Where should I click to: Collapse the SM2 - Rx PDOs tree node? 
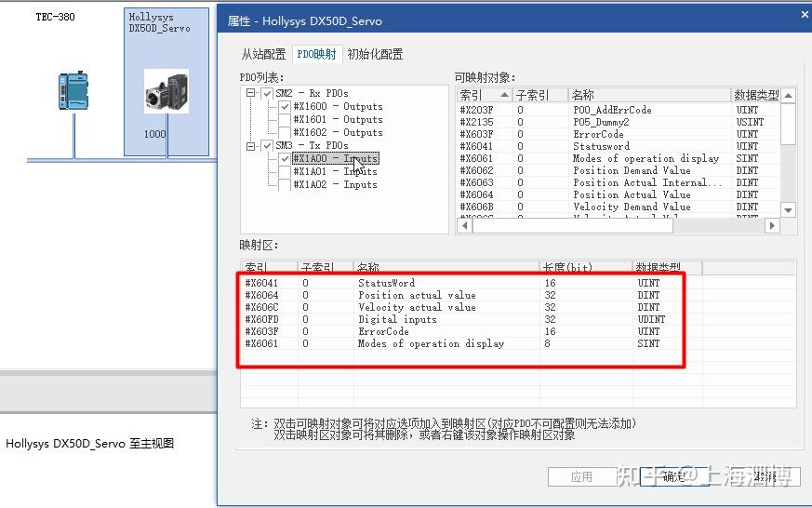pos(250,93)
